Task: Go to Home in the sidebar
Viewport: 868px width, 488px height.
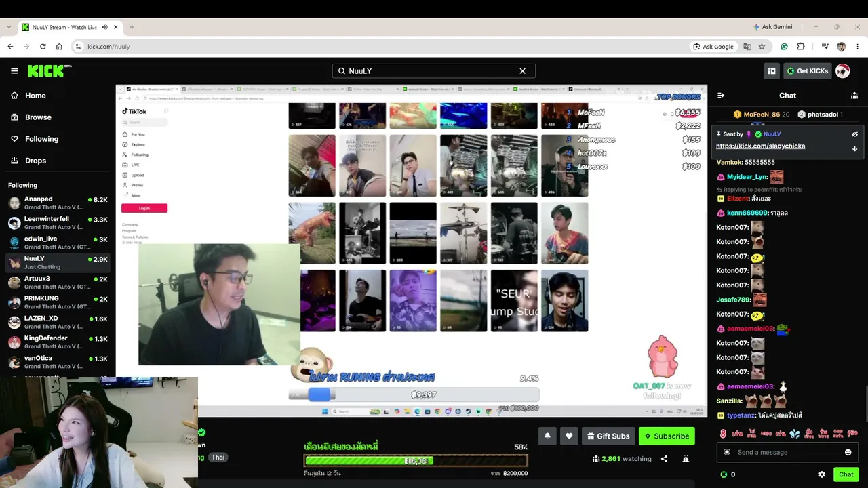Action: tap(58, 96)
